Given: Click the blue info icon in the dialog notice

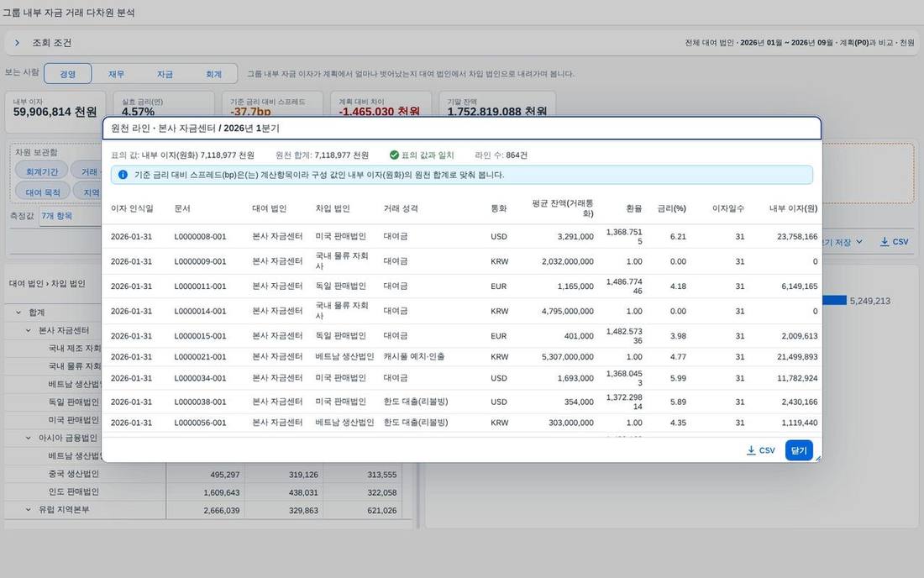Looking at the screenshot, I should click(123, 175).
